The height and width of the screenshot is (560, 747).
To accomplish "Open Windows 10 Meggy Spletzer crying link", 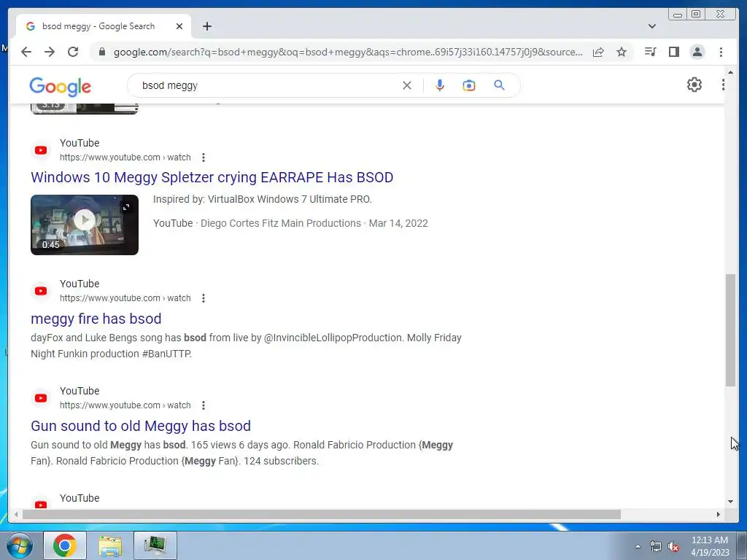I will pyautogui.click(x=212, y=177).
